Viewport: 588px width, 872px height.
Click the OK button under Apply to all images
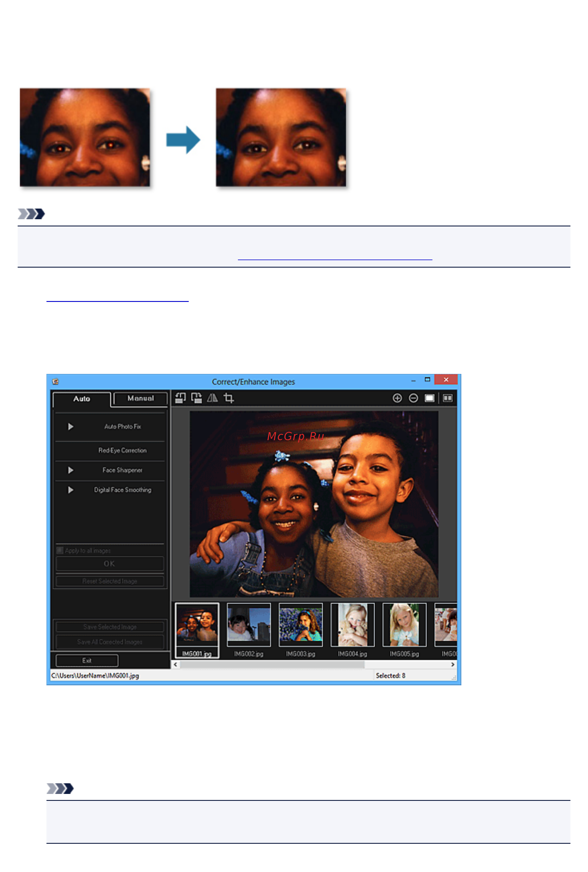coord(109,564)
